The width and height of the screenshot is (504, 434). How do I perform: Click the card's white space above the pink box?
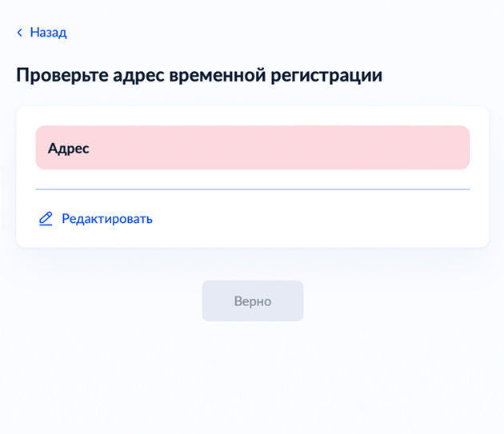[x=253, y=116]
